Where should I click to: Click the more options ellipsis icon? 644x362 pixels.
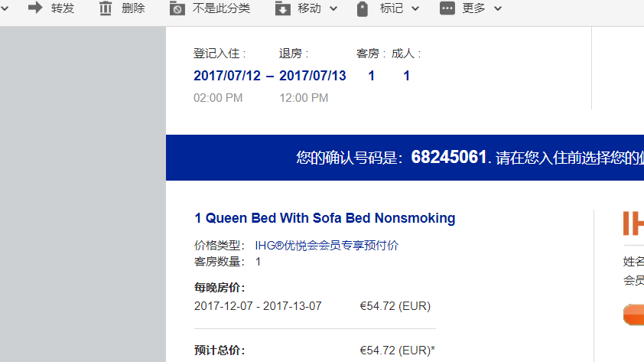(x=447, y=8)
